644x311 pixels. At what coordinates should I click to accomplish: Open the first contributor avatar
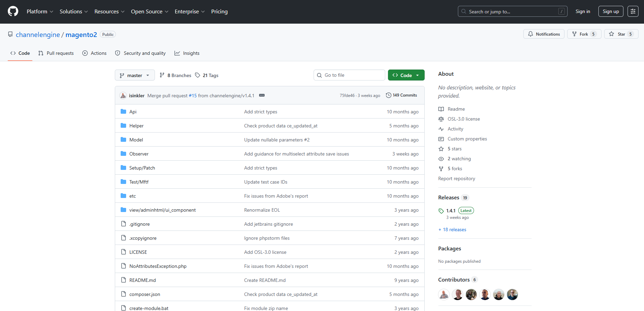click(x=444, y=294)
